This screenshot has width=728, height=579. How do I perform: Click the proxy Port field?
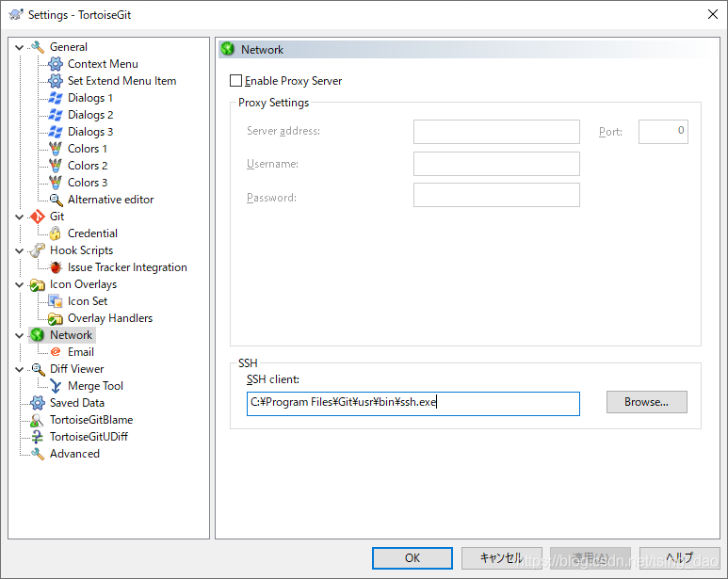(663, 132)
